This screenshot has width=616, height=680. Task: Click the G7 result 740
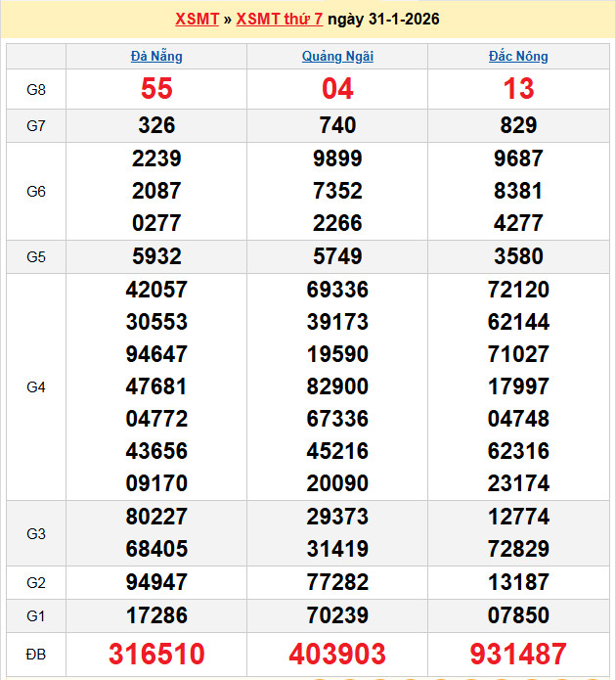[337, 125]
